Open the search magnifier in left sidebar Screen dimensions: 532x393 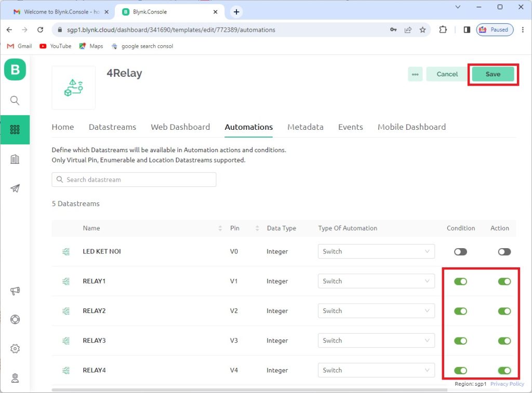15,101
